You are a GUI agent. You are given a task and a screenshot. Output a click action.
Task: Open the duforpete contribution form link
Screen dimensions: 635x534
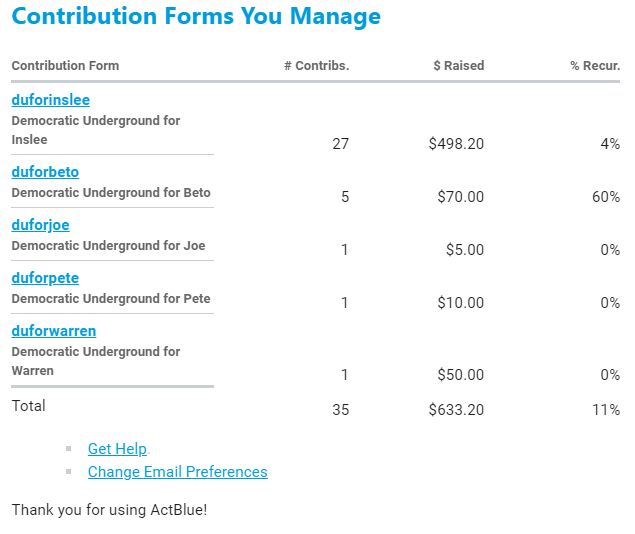(45, 278)
